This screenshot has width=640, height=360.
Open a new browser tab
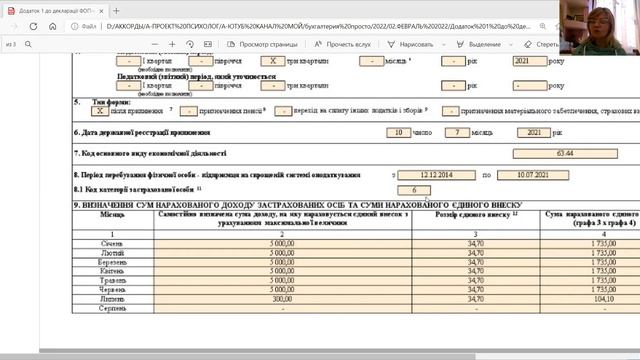(x=116, y=11)
